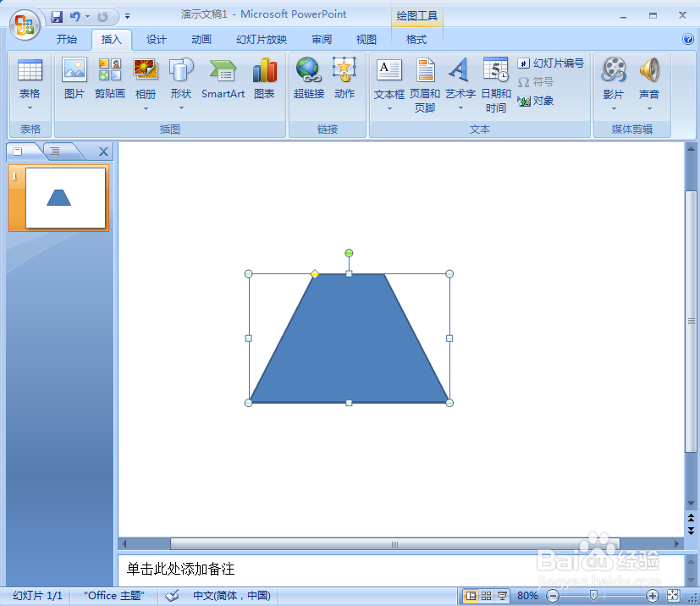
Task: Insert a sound with 声音
Action: 649,79
